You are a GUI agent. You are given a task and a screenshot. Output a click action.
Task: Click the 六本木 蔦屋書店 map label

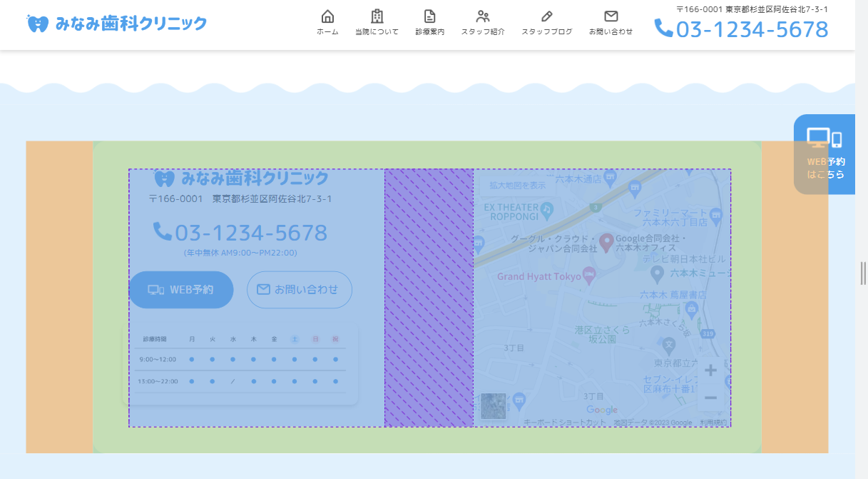[x=673, y=294]
